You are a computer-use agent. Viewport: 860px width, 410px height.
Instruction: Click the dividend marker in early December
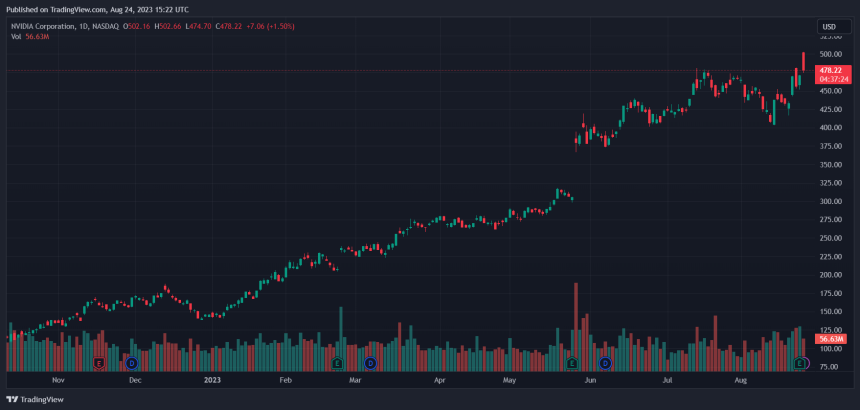pyautogui.click(x=131, y=362)
